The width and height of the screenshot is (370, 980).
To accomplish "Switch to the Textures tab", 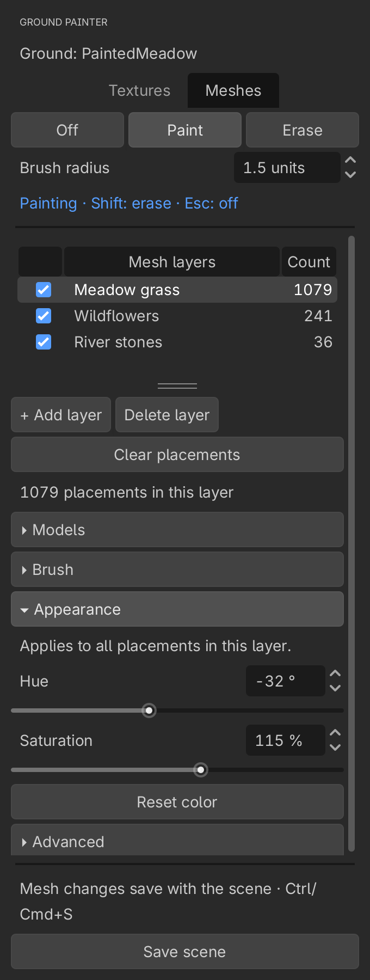I will click(139, 90).
